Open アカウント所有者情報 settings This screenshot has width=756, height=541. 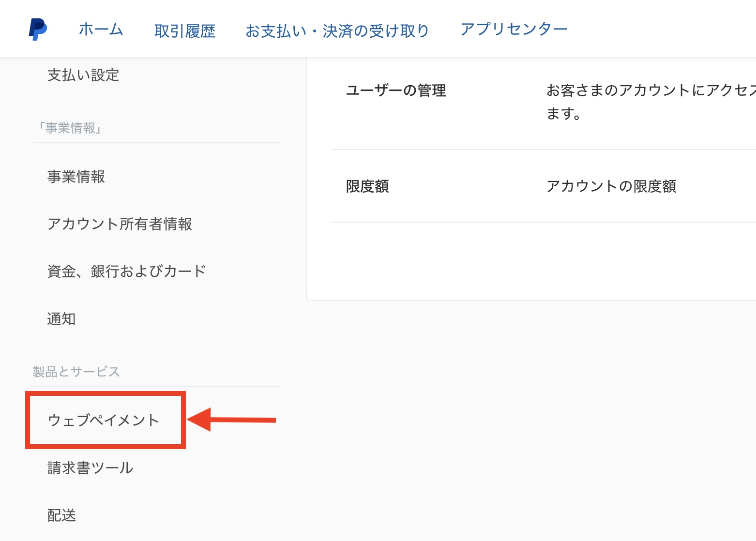point(120,224)
